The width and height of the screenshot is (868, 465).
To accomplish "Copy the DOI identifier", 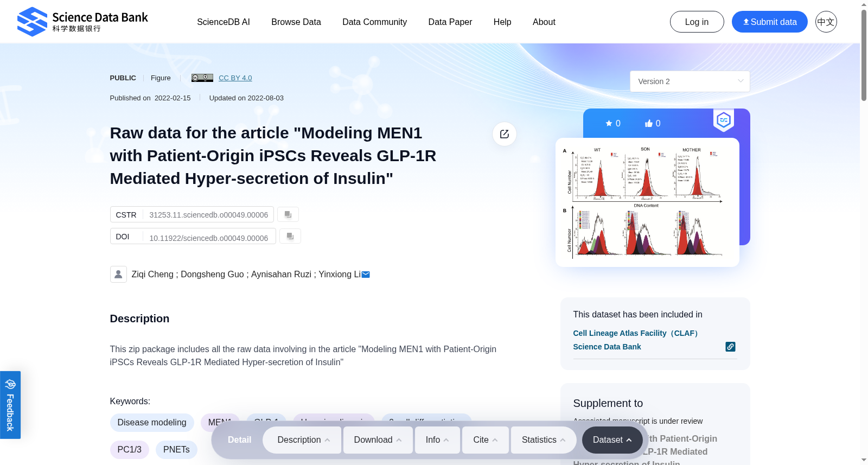I will coord(290,236).
